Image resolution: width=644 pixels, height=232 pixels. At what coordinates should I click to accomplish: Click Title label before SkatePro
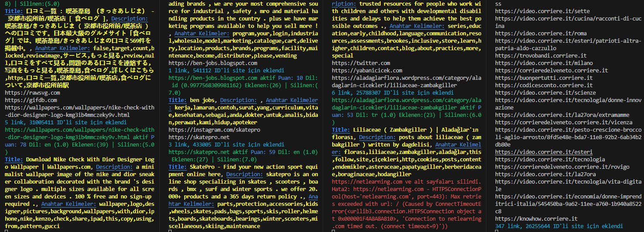click(x=178, y=167)
